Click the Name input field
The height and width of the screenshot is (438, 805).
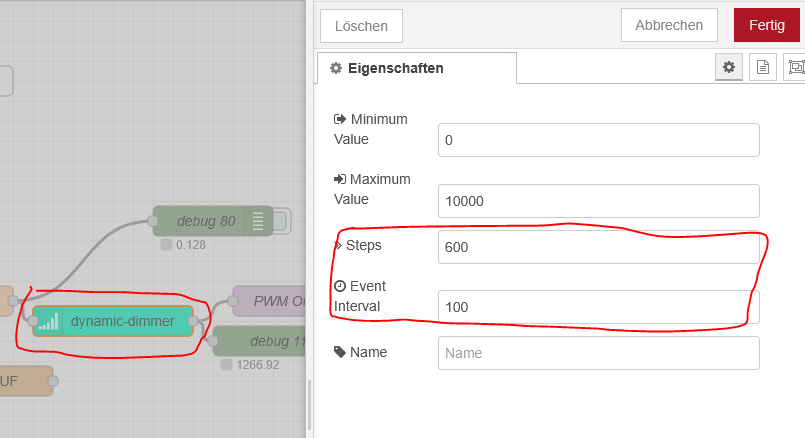tap(598, 353)
